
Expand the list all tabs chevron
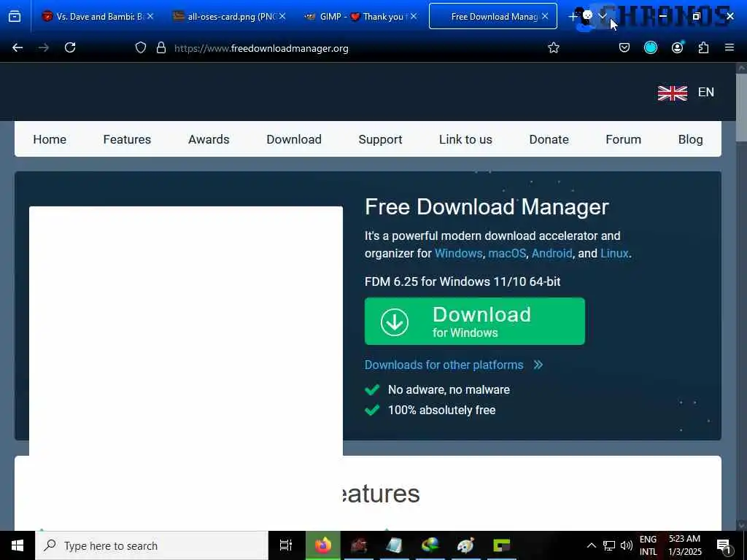[x=603, y=16]
